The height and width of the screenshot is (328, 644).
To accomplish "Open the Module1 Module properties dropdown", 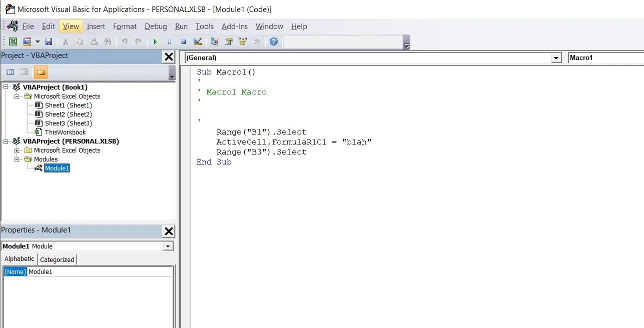I will (169, 246).
